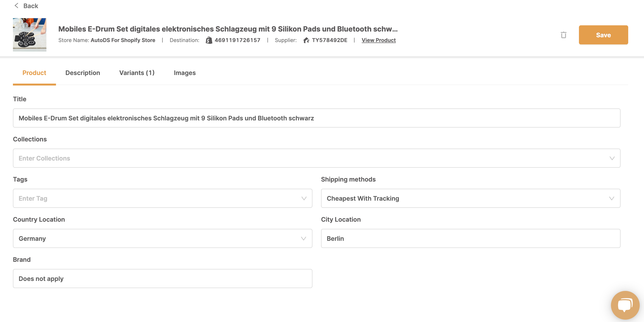This screenshot has height=322, width=644.
Task: Open the Germany country dropdown
Action: point(162,238)
